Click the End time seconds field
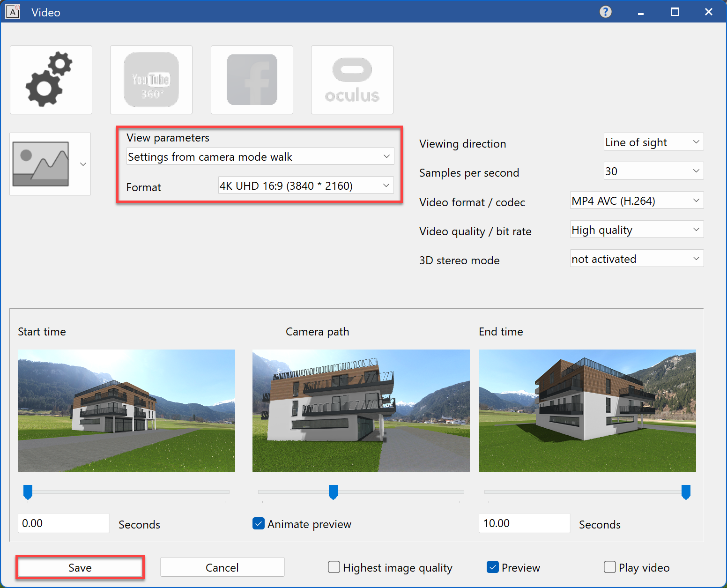The image size is (727, 588). pos(524,523)
